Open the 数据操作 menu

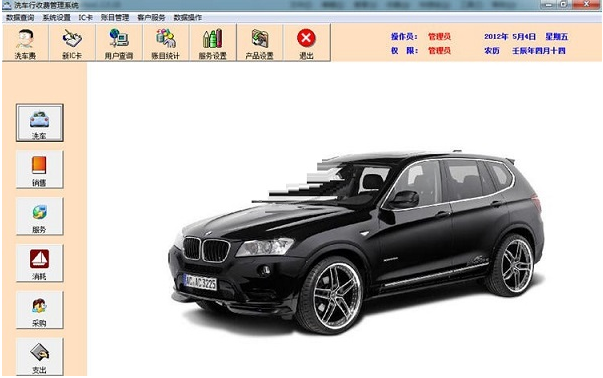188,18
